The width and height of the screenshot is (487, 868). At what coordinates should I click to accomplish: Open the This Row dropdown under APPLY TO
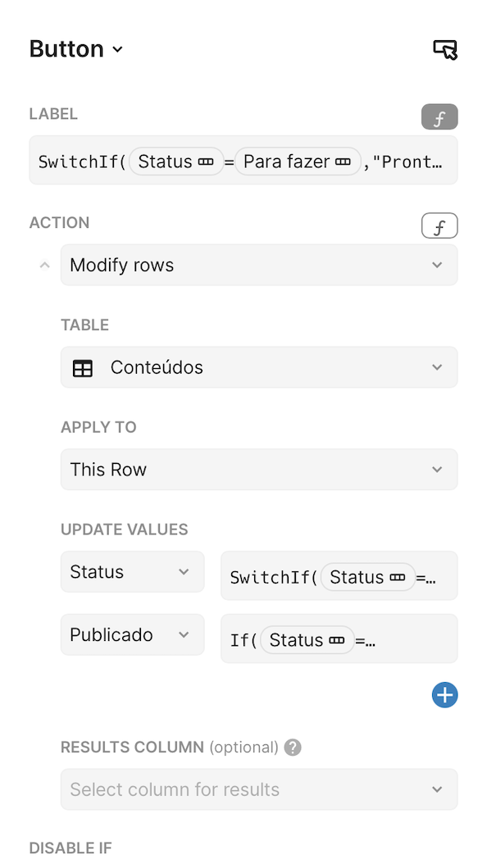[259, 470]
